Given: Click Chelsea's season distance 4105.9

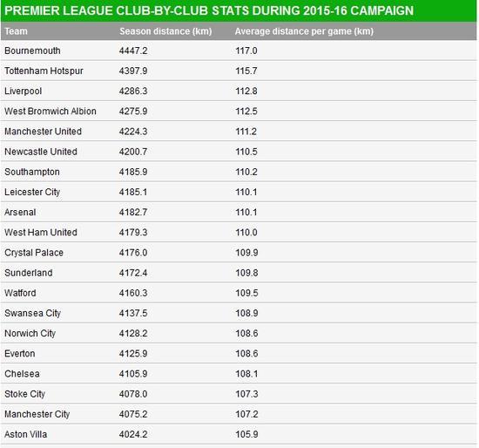Looking at the screenshot, I should 133,374.
